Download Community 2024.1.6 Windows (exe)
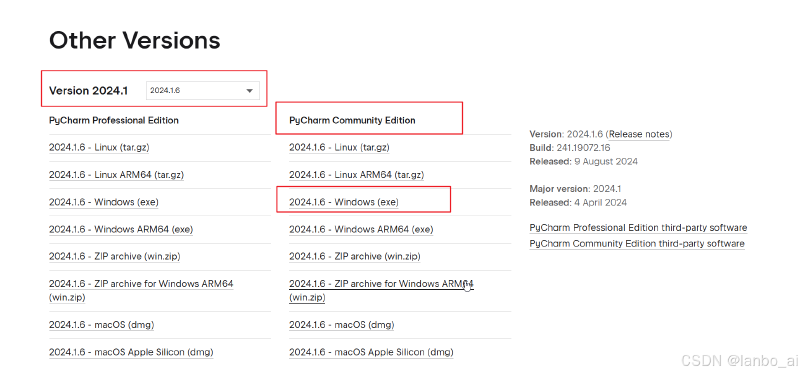The width and height of the screenshot is (800, 374). click(344, 202)
